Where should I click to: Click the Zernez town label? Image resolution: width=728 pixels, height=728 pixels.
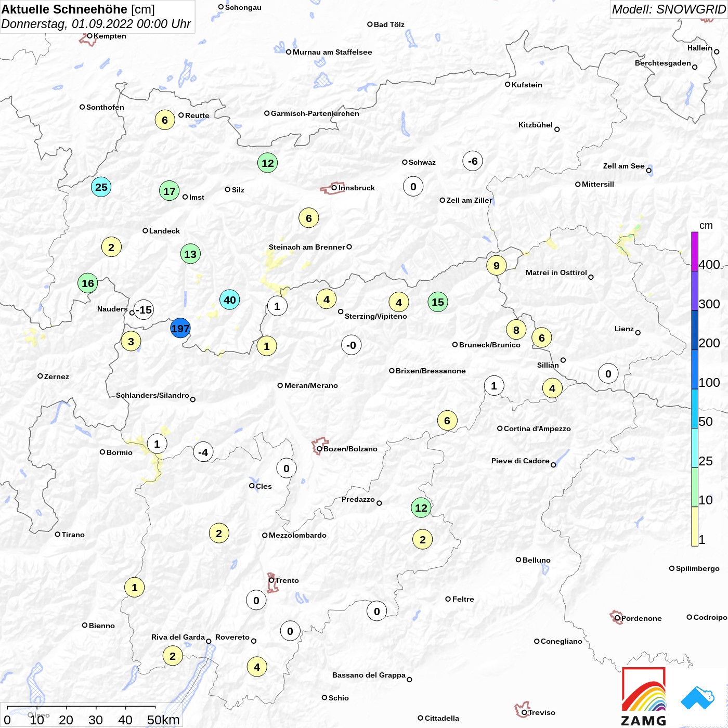[x=57, y=376]
